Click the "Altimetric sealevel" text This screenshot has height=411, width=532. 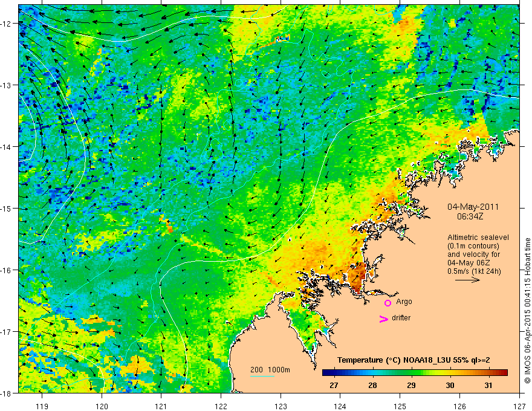pyautogui.click(x=478, y=238)
